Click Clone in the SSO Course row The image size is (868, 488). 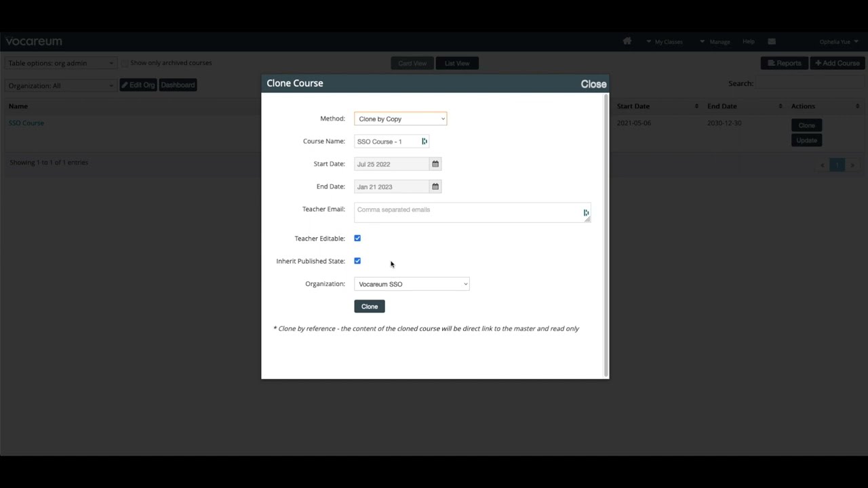[x=807, y=125]
